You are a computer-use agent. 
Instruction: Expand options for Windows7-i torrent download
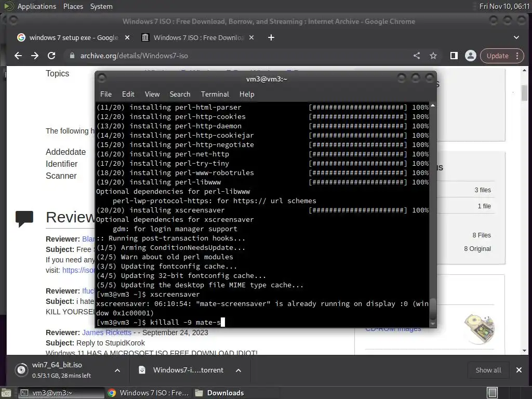[238, 370]
